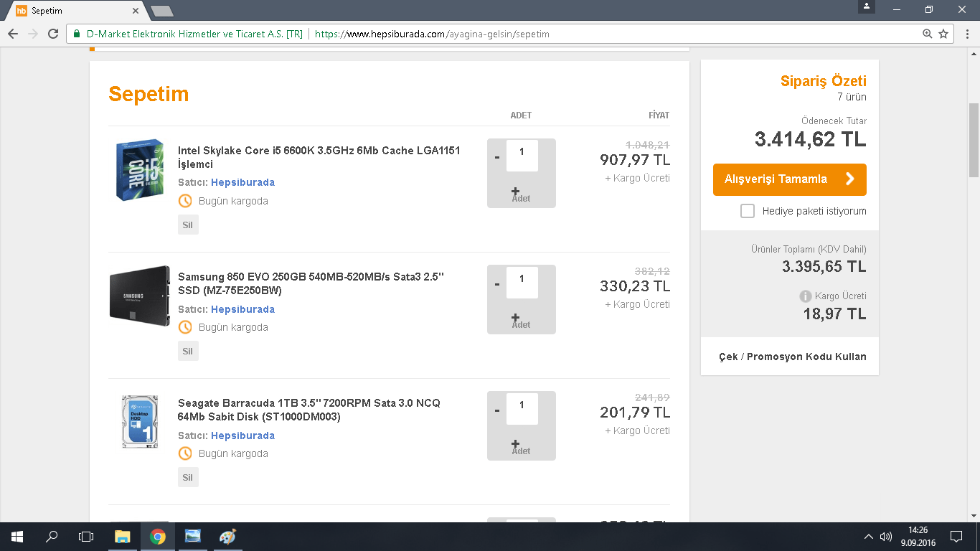Click the clock icon in Intel processor row

click(x=185, y=201)
